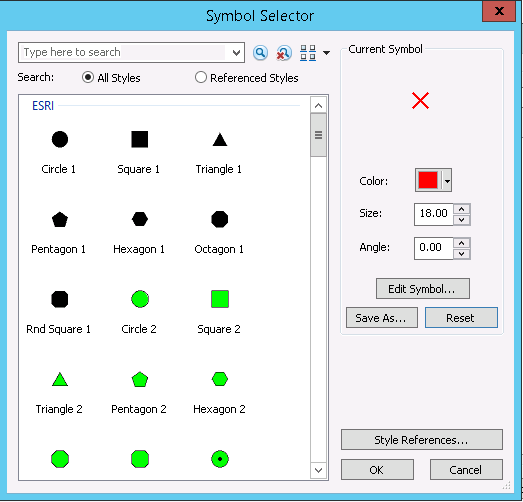
Task: Click the symbol list scroll up arrow
Action: 318,105
